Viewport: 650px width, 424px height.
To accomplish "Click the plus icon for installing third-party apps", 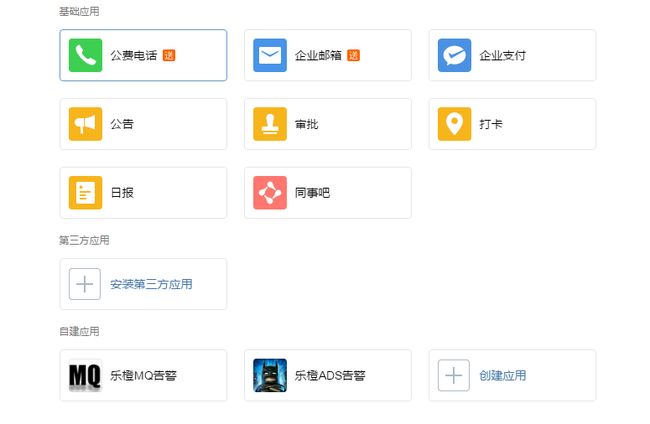I will 85,284.
